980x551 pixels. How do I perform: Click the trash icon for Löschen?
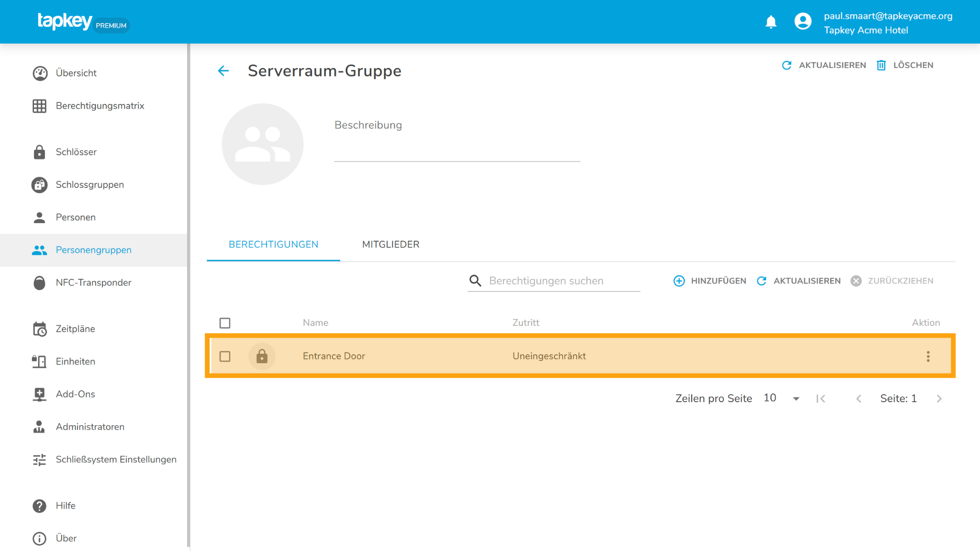[x=881, y=66]
